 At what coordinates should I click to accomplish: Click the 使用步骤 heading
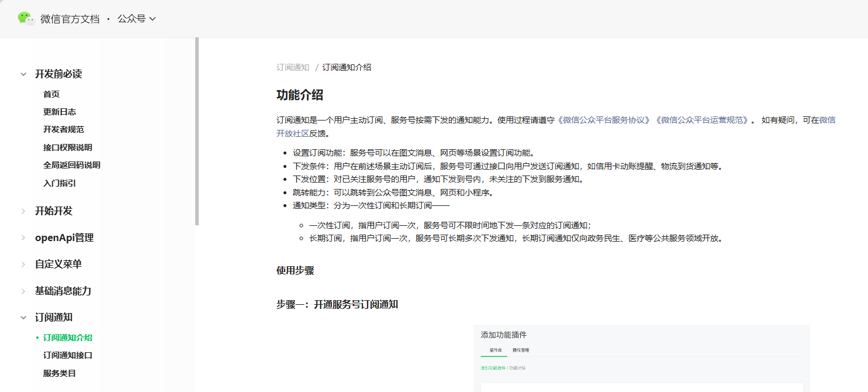[x=295, y=271]
